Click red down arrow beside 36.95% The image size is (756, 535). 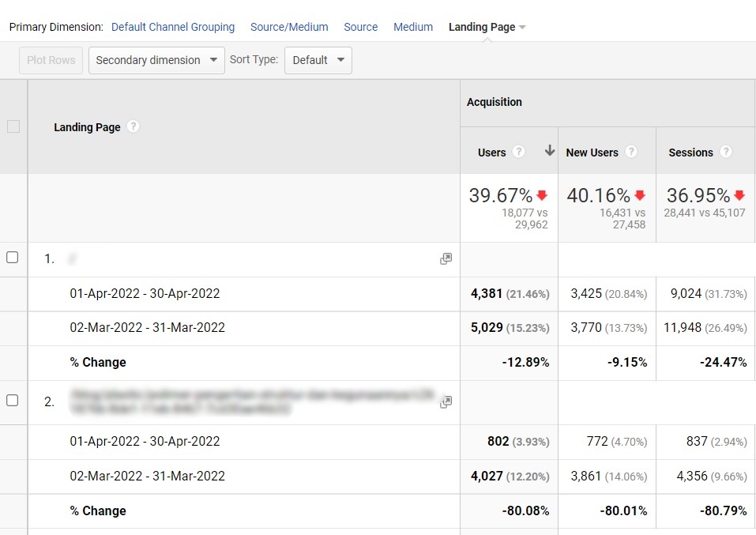[739, 195]
